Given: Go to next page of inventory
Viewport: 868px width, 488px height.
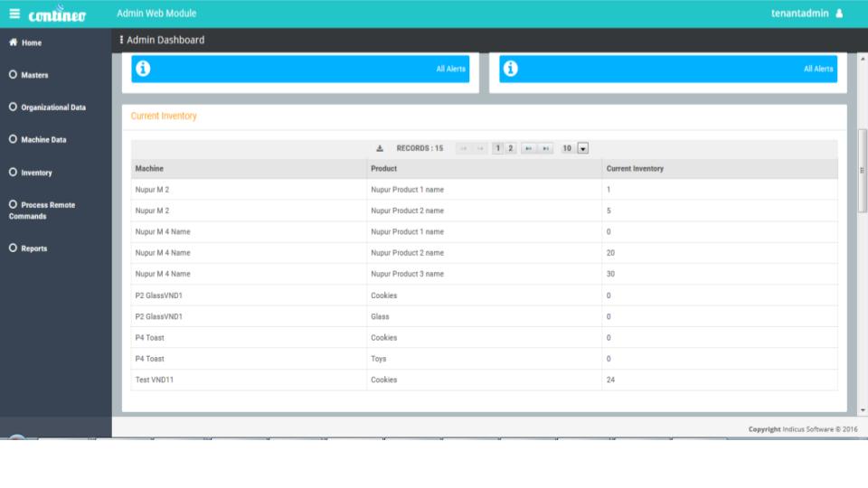Looking at the screenshot, I should click(529, 148).
